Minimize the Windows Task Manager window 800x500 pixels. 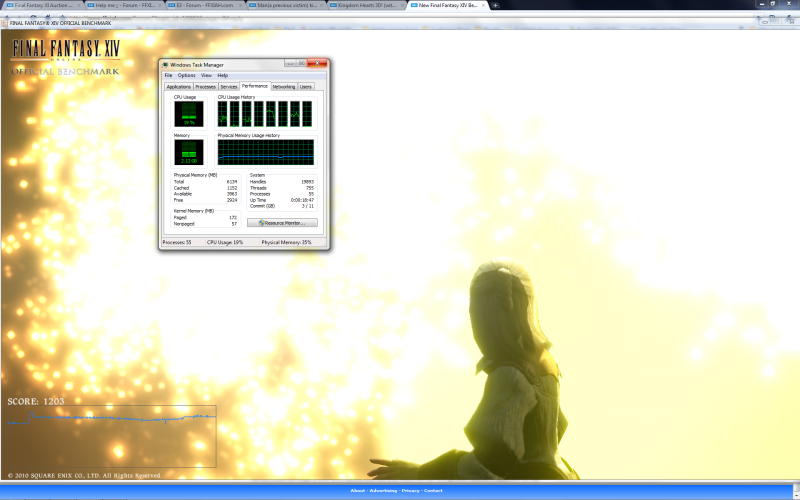[x=290, y=63]
